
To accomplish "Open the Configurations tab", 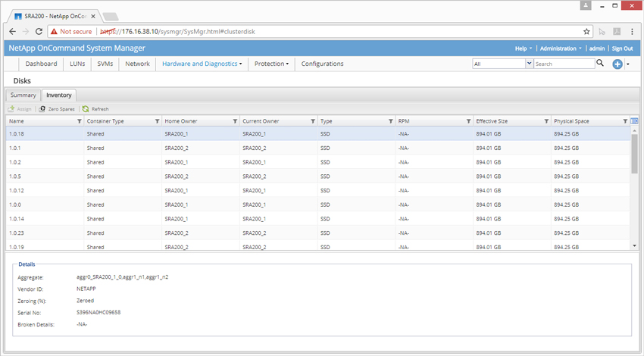I will 322,64.
